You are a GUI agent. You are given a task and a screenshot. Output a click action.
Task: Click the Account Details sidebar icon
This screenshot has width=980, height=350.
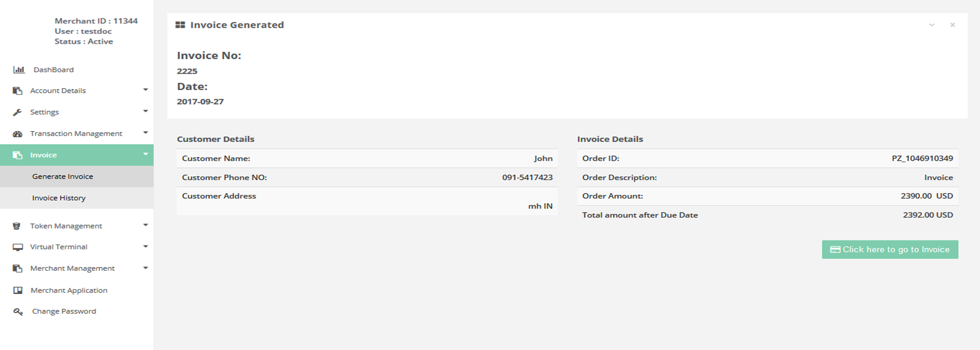tap(17, 91)
